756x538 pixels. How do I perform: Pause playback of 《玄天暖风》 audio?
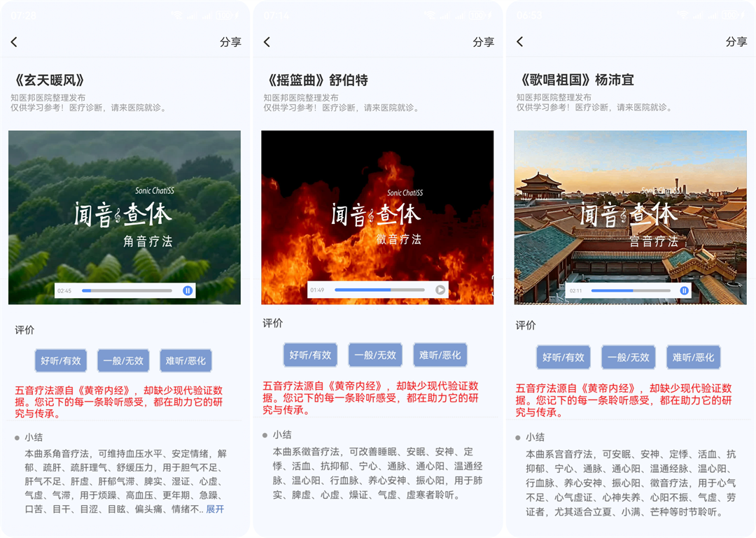pos(188,291)
